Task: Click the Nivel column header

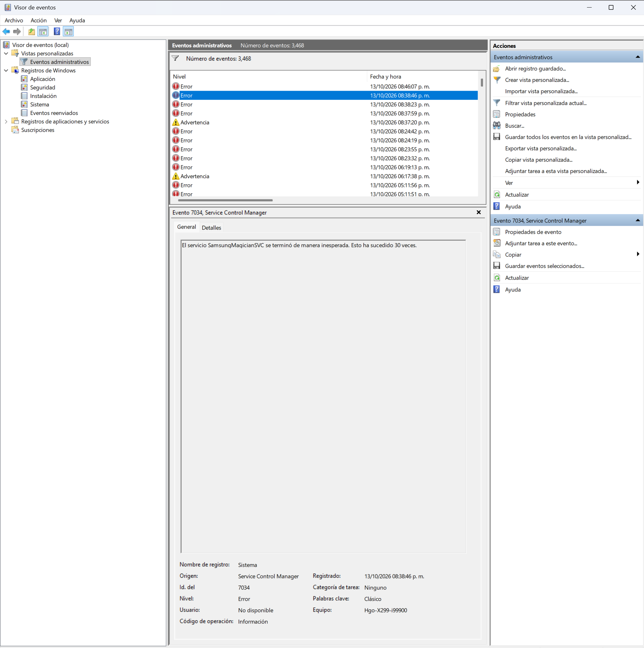Action: point(268,77)
